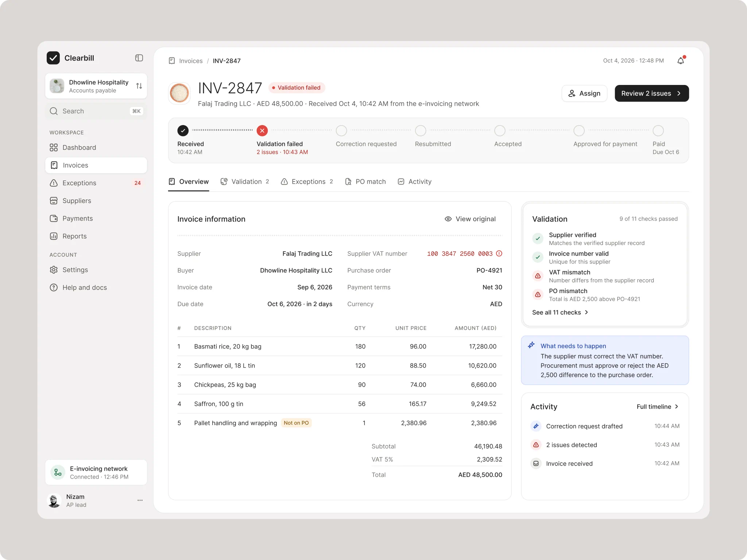Open the Nizam user options menu

pos(140,500)
